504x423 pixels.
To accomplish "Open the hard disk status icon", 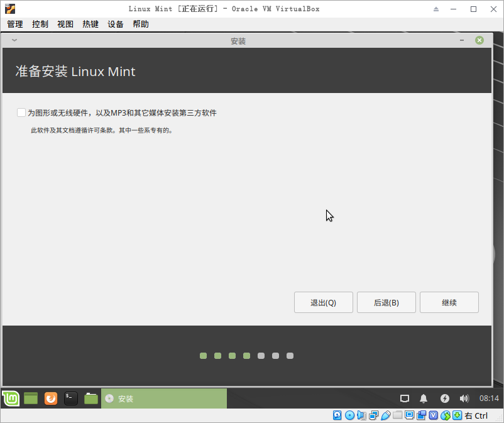I will click(337, 415).
